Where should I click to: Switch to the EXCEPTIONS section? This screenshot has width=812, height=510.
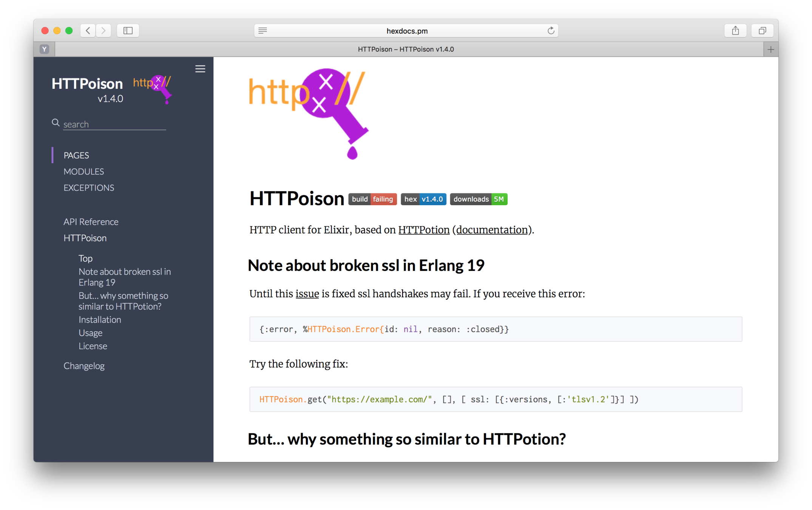(x=89, y=188)
